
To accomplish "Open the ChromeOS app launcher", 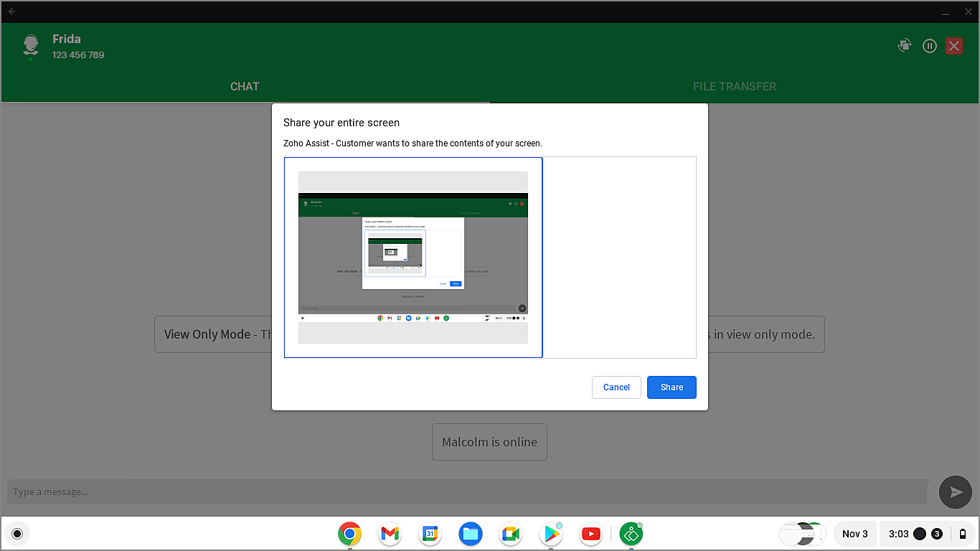I will 17,534.
